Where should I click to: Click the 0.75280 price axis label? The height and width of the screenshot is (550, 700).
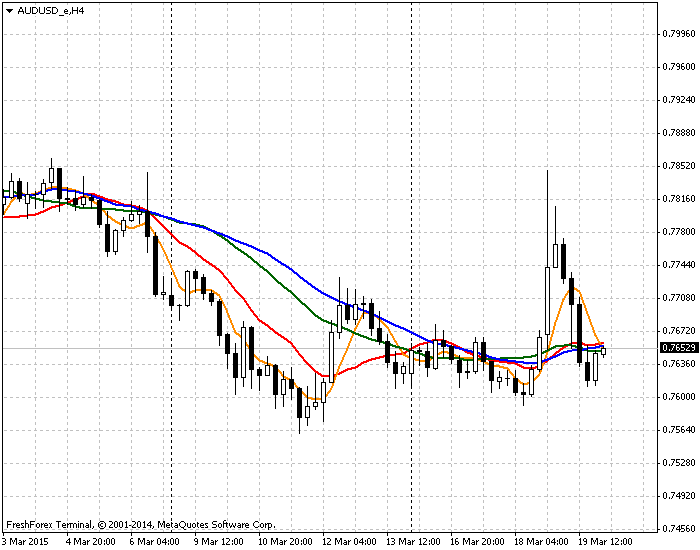(679, 463)
